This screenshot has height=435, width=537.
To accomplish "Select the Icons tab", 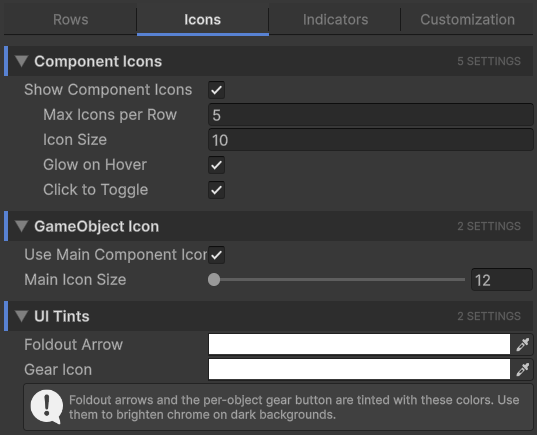I will [x=202, y=20].
